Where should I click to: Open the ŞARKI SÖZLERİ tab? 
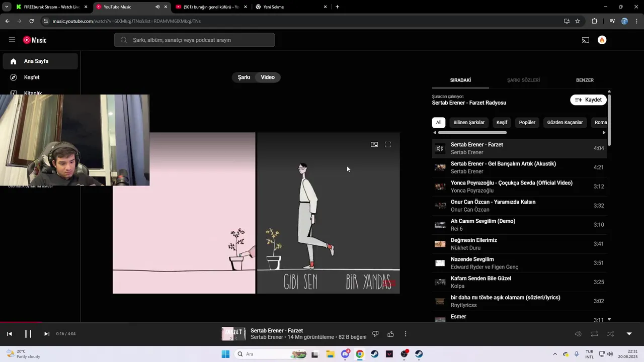click(523, 80)
